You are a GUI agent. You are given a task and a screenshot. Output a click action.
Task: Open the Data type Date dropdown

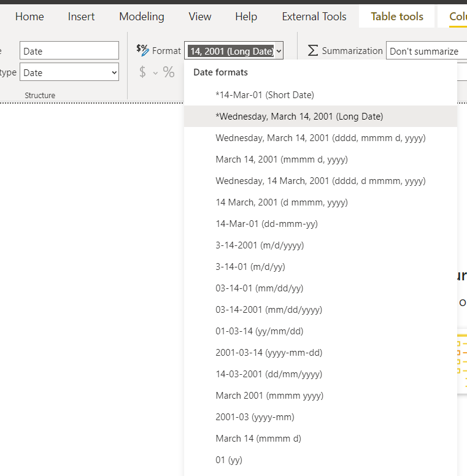pyautogui.click(x=69, y=72)
